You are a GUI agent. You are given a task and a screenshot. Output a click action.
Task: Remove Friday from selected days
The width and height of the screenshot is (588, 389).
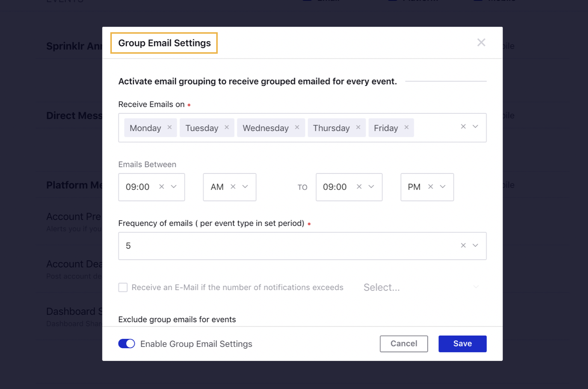pos(406,127)
